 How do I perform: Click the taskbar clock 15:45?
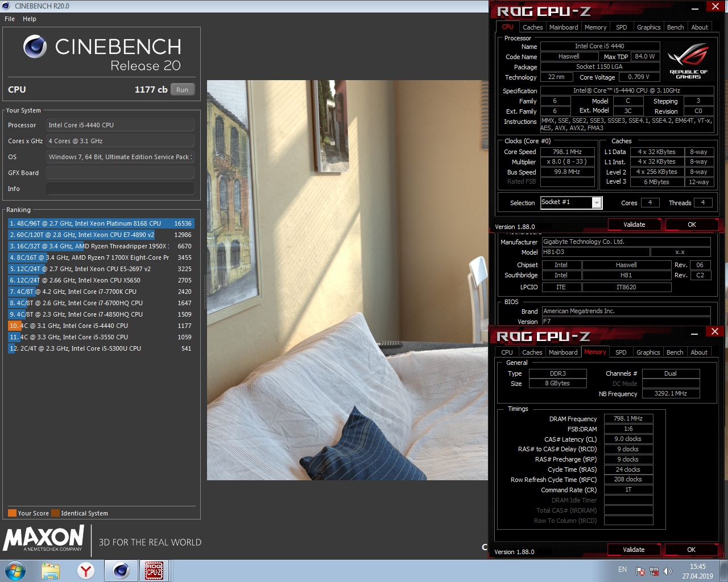tap(698, 567)
